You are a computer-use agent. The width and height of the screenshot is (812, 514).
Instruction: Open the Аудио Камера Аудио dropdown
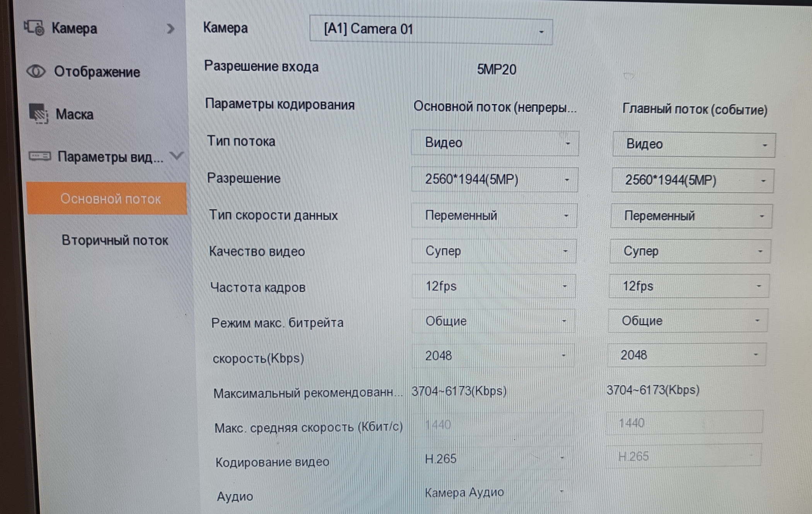(492, 492)
